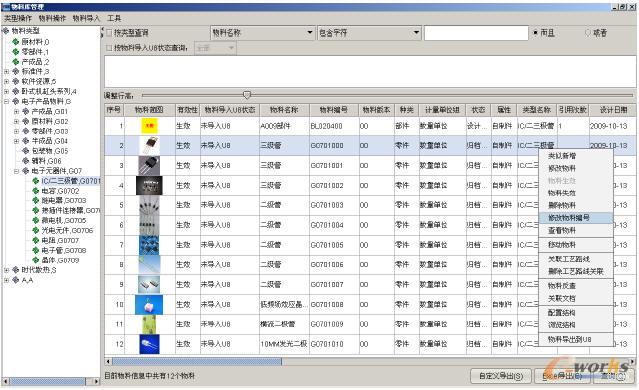
Task: Click the 物料导出到U8 context entry
Action: coord(569,339)
